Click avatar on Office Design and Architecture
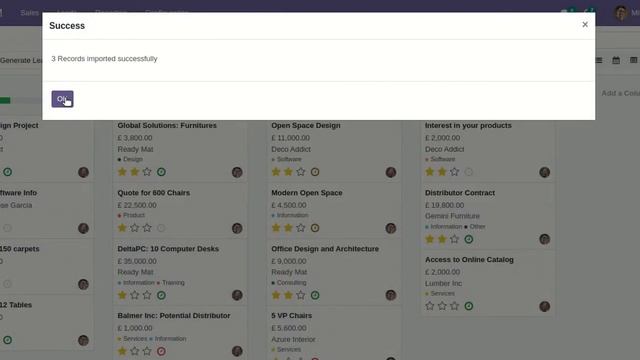640x360 pixels. 391,295
